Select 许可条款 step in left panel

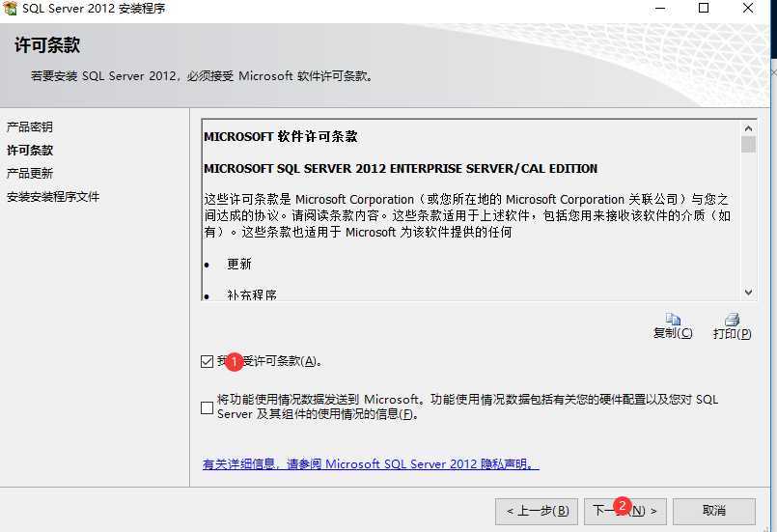pos(30,151)
